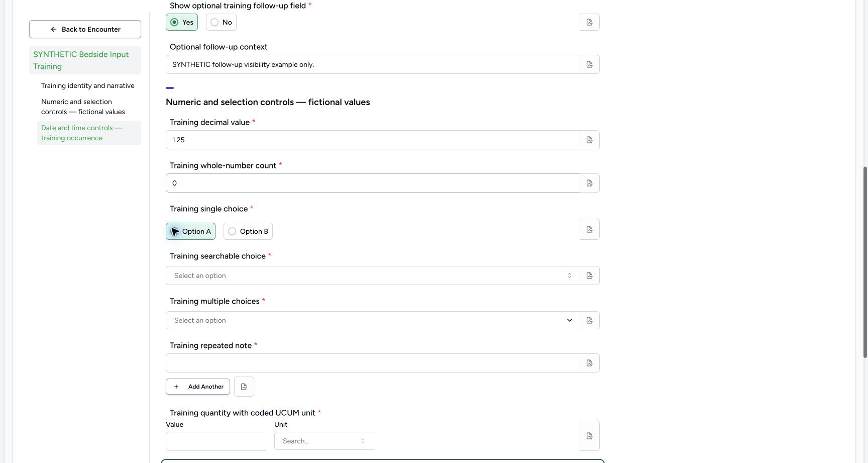Select Yes for optional follow-up field
The width and height of the screenshot is (868, 463).
[x=182, y=22]
